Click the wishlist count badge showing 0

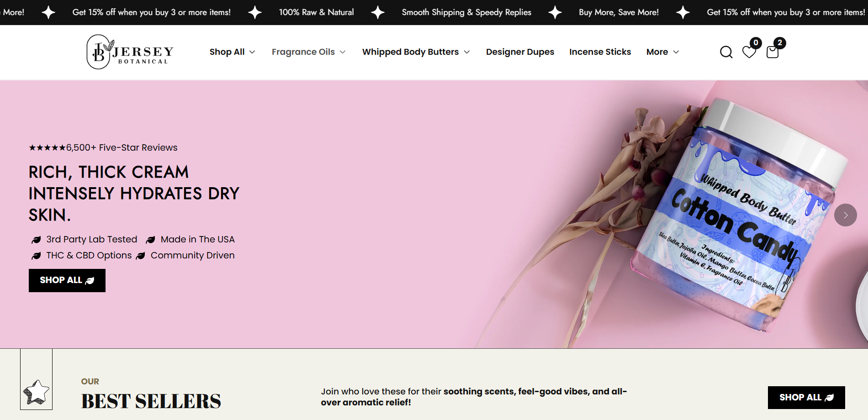(756, 42)
